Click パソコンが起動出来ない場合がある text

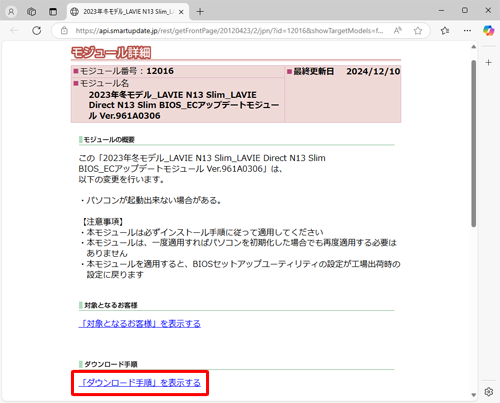tap(153, 200)
